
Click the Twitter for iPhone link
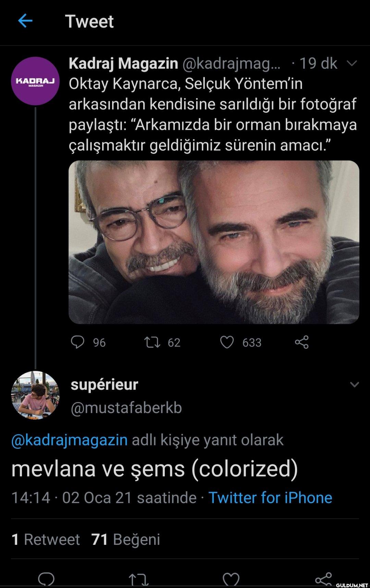pyautogui.click(x=270, y=498)
